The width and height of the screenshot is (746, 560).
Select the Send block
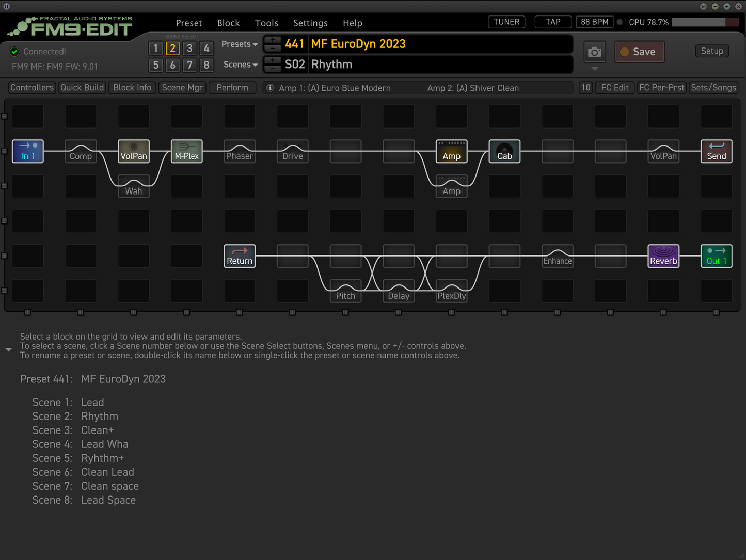(716, 151)
